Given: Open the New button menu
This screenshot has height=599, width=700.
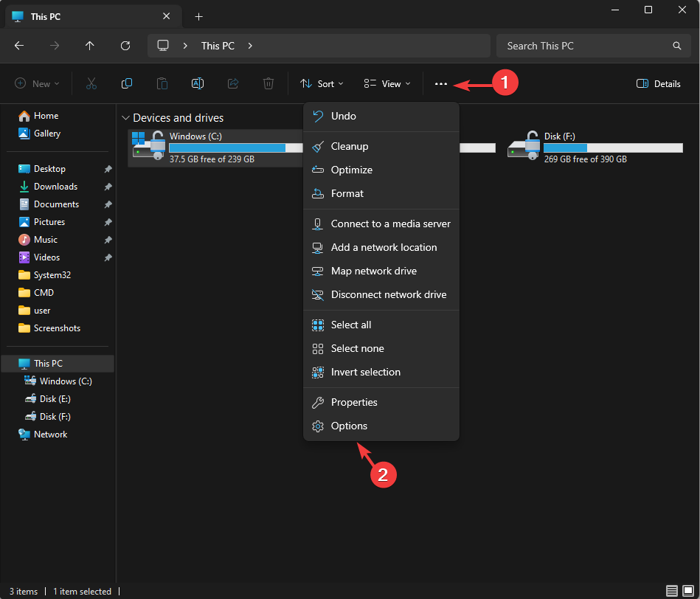Looking at the screenshot, I should 37,84.
